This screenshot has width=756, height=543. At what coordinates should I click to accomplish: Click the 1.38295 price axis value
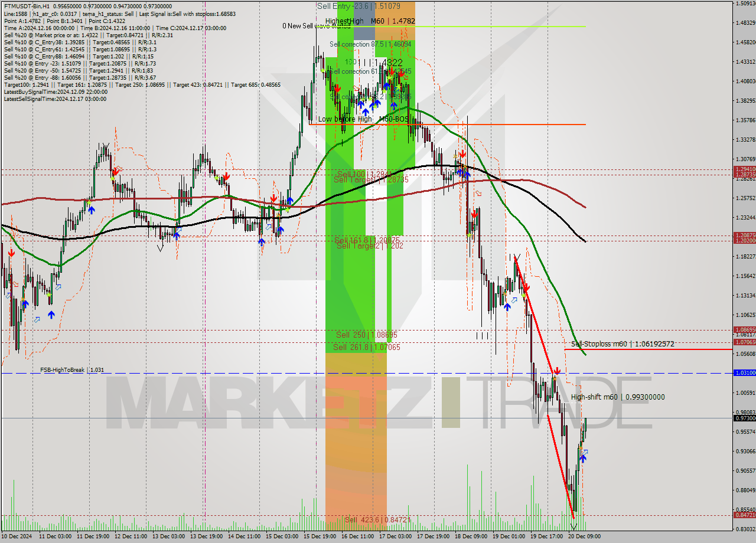746,100
